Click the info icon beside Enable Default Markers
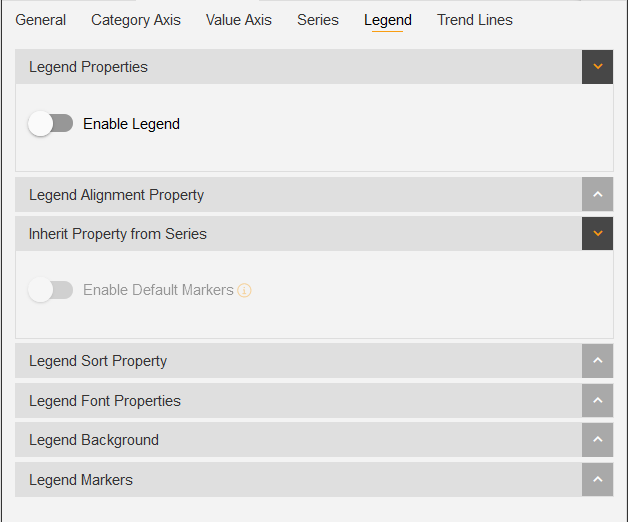 [244, 290]
